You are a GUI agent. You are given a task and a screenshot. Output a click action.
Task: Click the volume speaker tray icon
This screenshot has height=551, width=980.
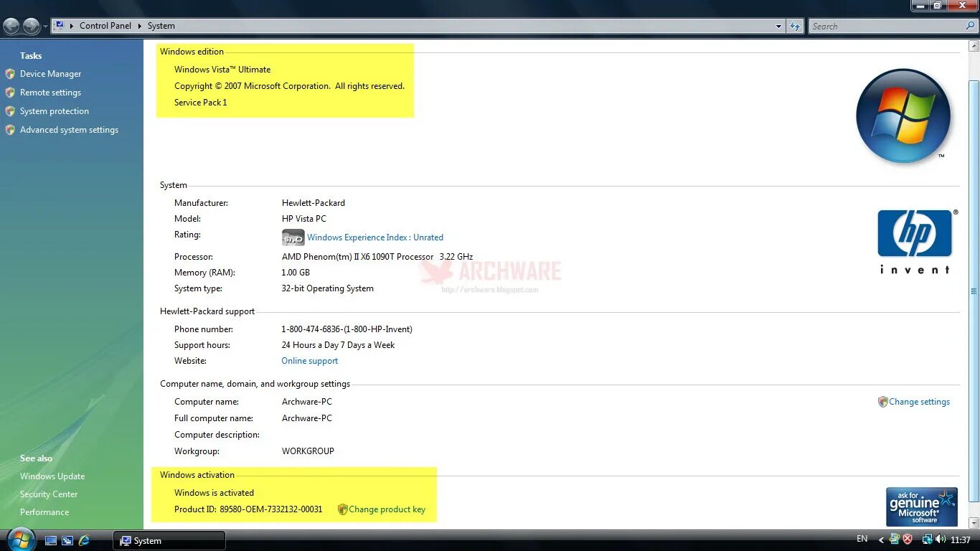click(x=941, y=539)
